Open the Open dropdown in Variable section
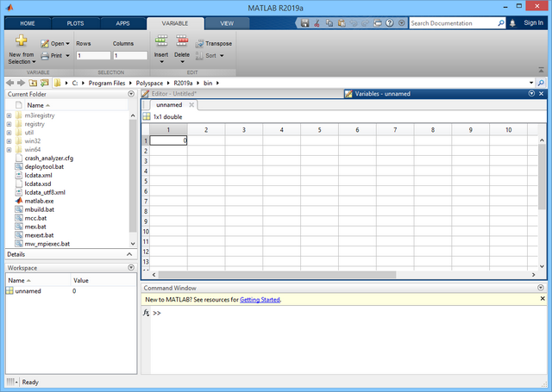This screenshot has height=392, width=552. click(x=55, y=43)
